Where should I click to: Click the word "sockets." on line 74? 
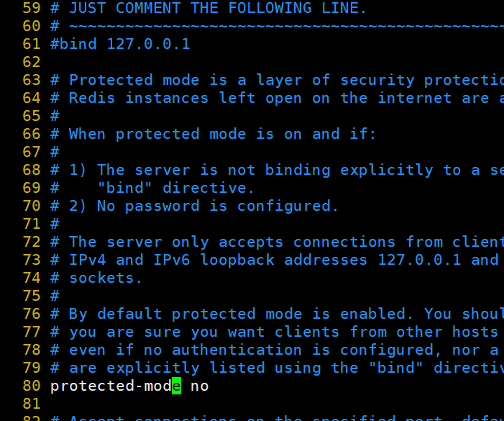[x=106, y=278]
